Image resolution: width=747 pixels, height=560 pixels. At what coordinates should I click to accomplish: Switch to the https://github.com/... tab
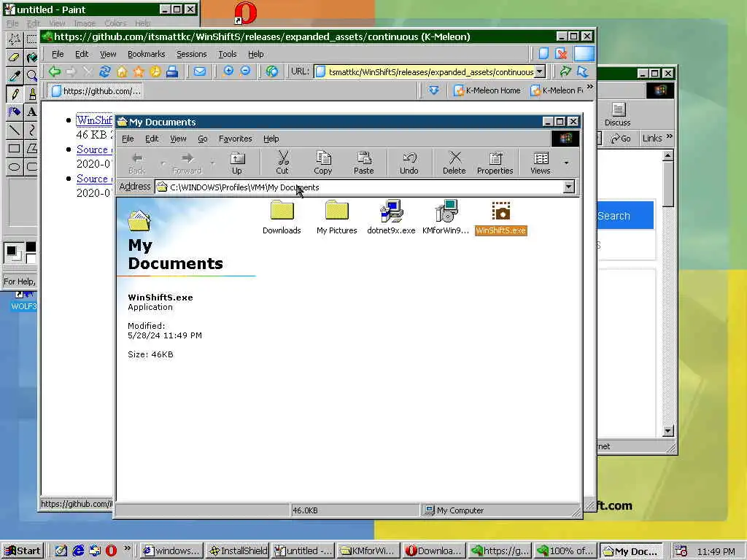[96, 90]
